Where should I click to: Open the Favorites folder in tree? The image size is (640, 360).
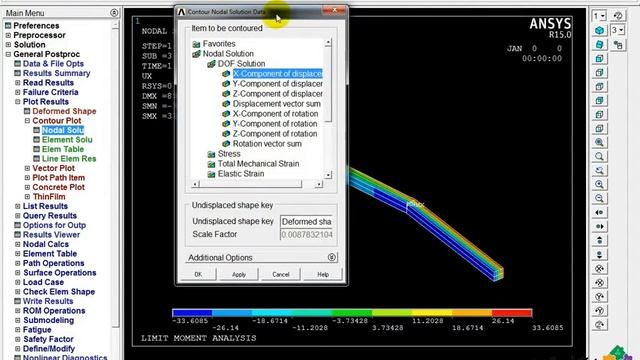[219, 44]
